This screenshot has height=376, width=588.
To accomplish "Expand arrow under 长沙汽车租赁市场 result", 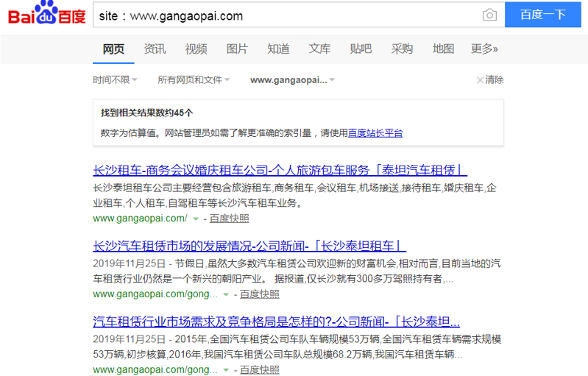I will pyautogui.click(x=226, y=294).
